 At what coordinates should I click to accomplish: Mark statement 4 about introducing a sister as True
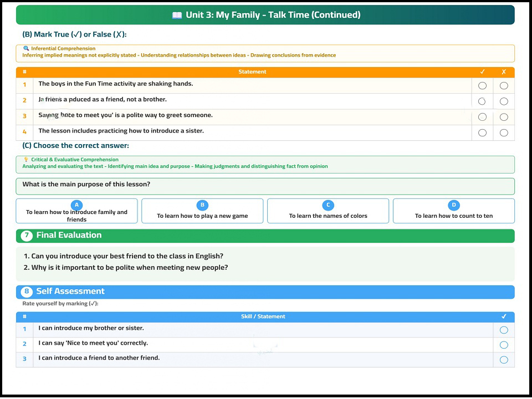coord(482,132)
